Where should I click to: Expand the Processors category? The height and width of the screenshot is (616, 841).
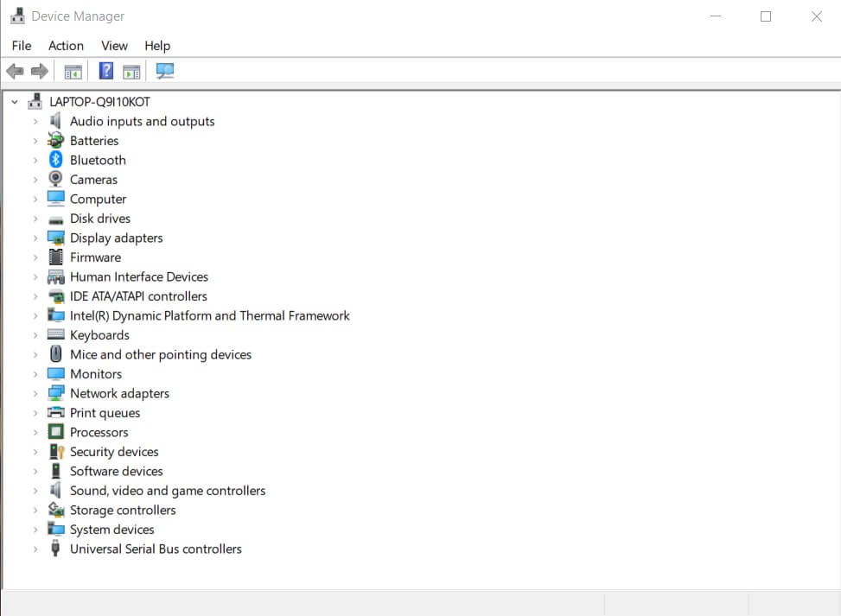point(35,433)
